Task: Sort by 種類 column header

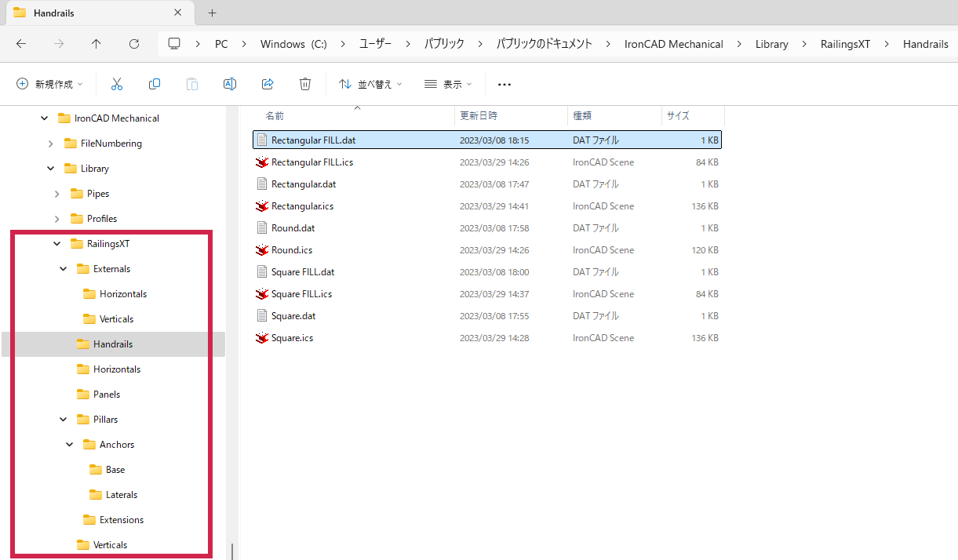Action: (x=582, y=115)
